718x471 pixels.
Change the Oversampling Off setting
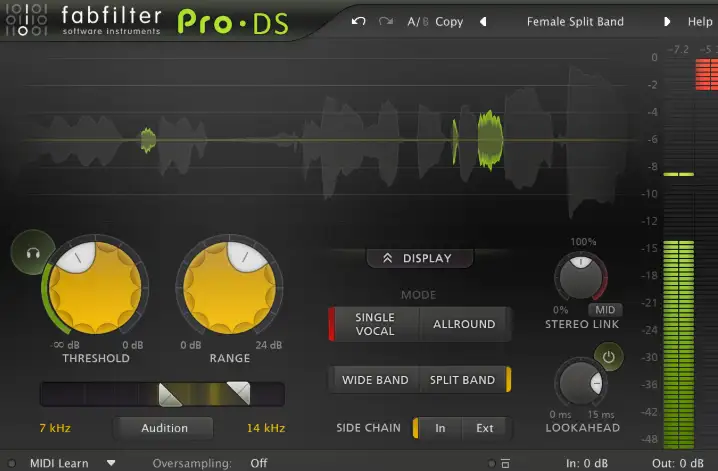pos(259,463)
